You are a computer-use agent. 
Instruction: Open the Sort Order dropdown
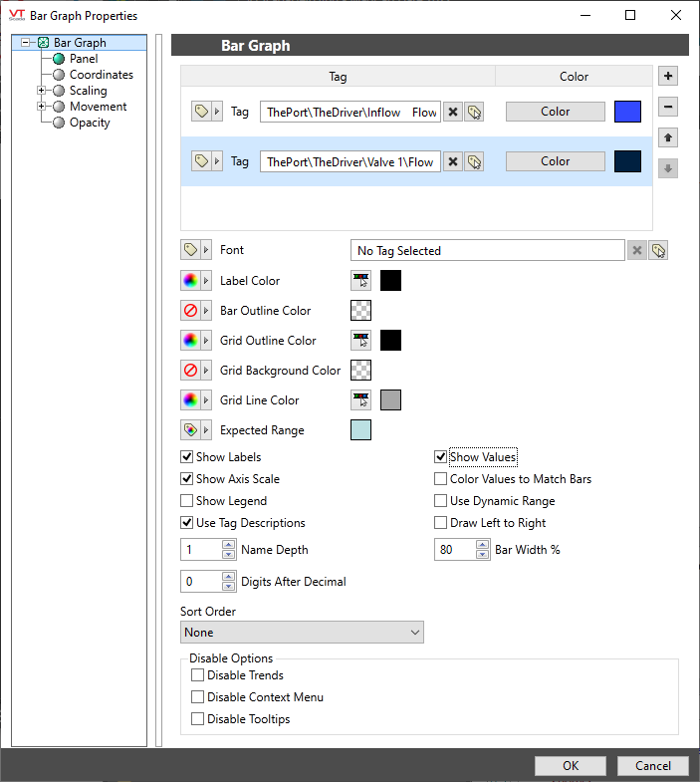coord(302,633)
